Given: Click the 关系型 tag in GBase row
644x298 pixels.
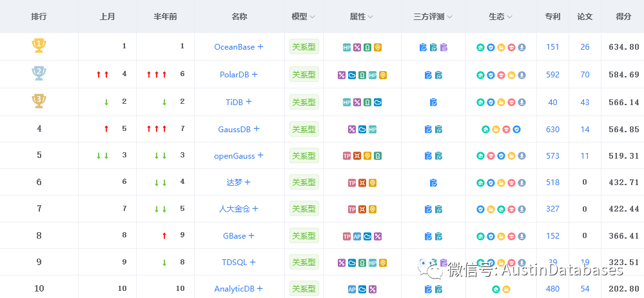Looking at the screenshot, I should (304, 236).
